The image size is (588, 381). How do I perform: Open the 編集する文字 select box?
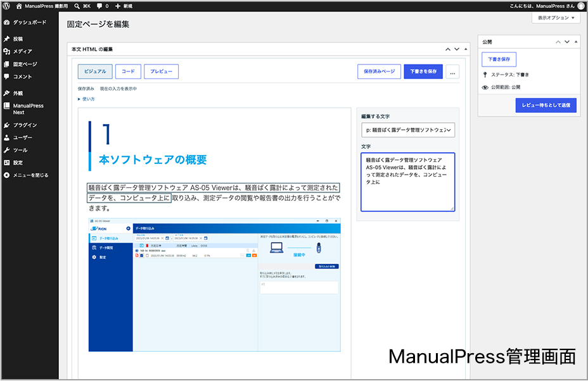408,130
